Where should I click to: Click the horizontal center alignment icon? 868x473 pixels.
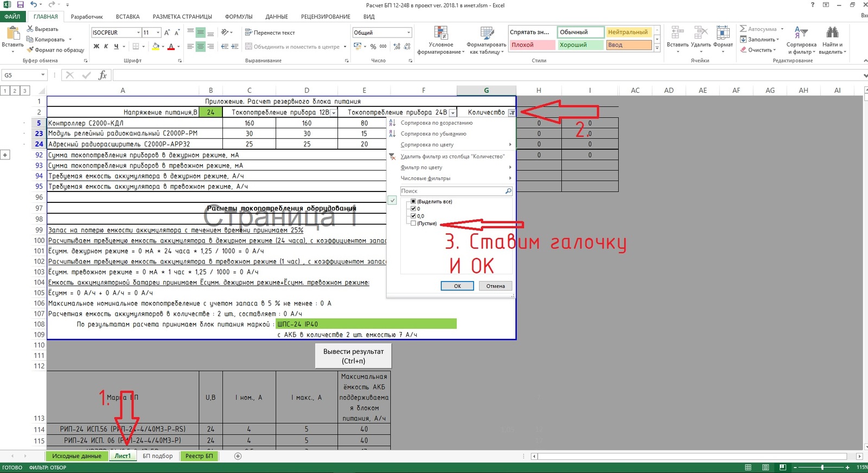click(x=200, y=47)
